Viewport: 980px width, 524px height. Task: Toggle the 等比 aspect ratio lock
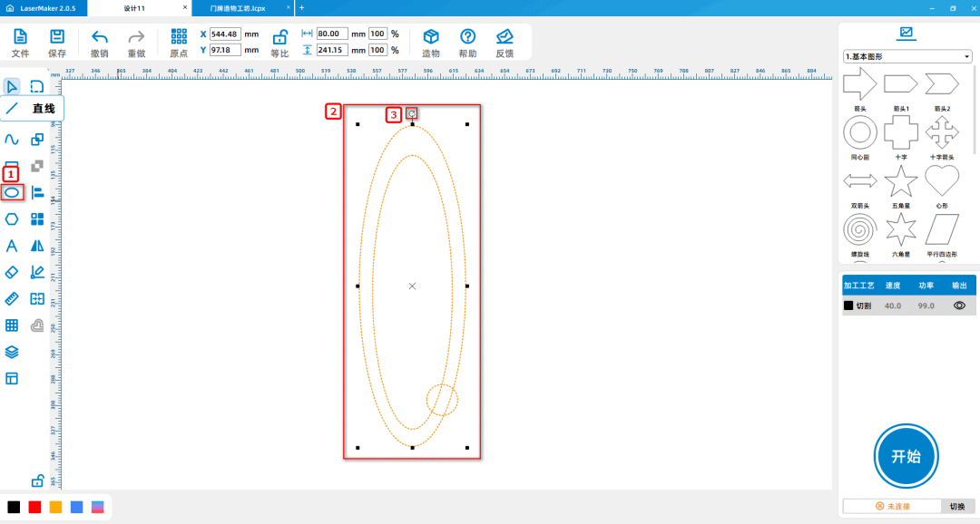click(280, 42)
